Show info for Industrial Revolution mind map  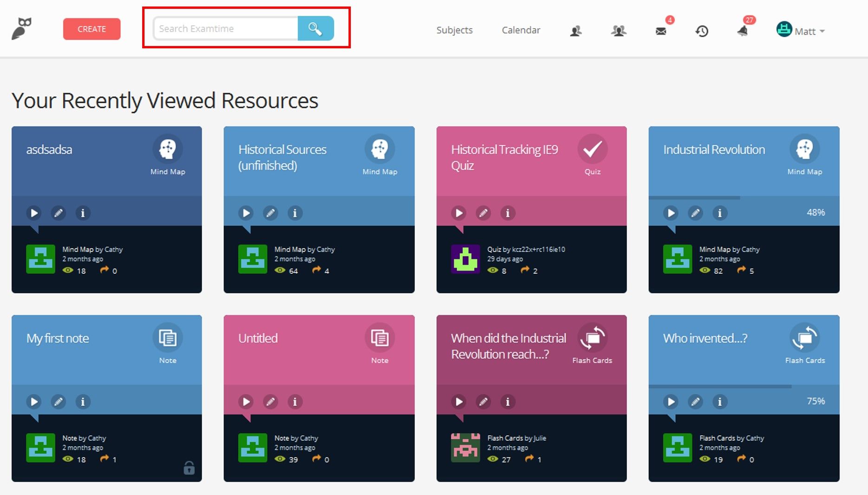point(720,213)
